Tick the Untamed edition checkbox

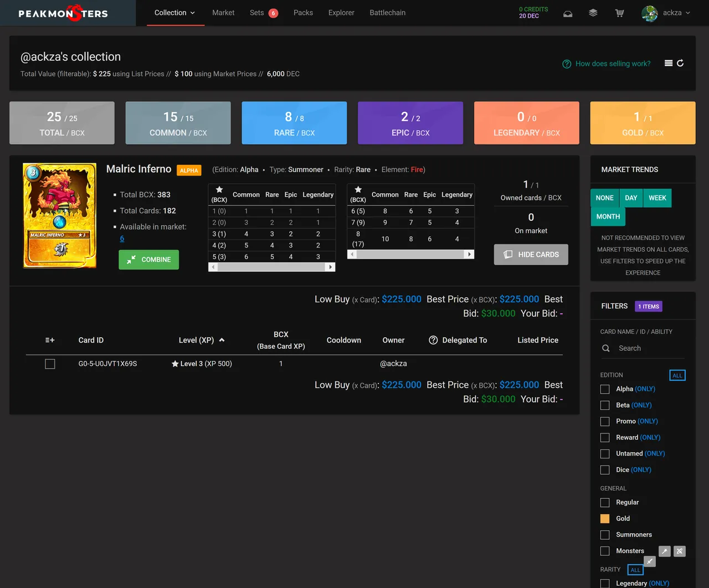click(605, 453)
